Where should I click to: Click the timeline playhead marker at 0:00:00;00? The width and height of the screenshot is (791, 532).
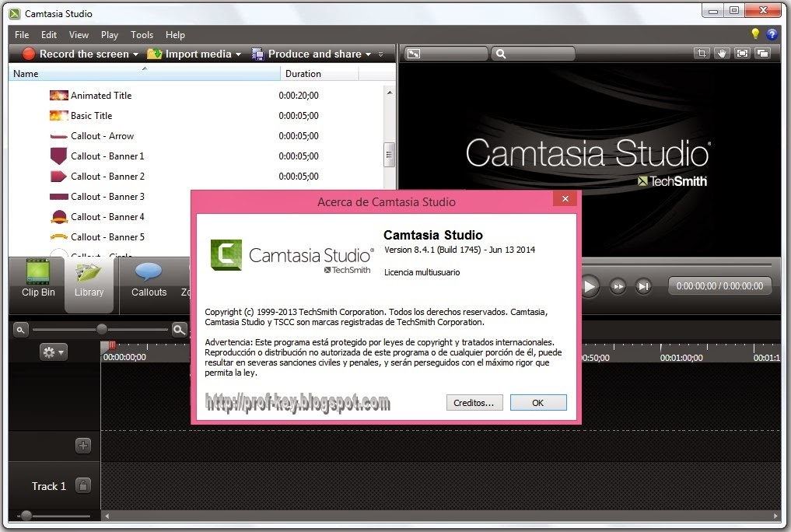pyautogui.click(x=111, y=345)
